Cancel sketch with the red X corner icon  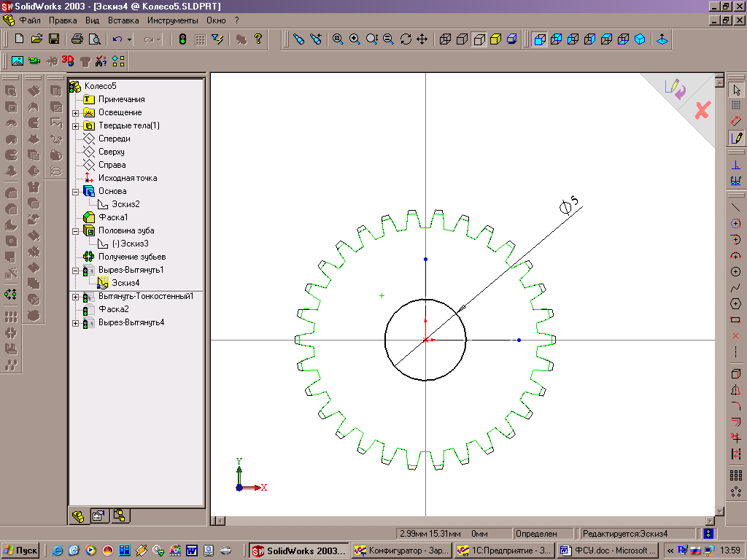pyautogui.click(x=703, y=110)
